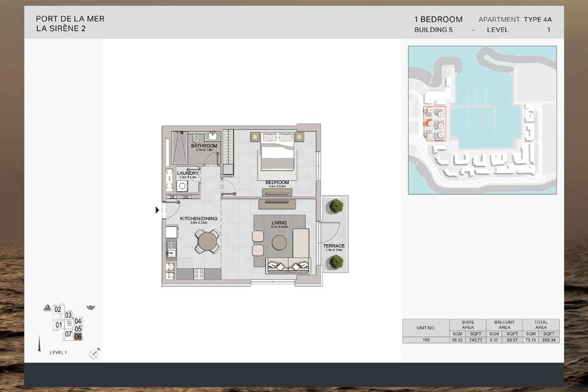Click the washing machine in the laundry

click(181, 186)
